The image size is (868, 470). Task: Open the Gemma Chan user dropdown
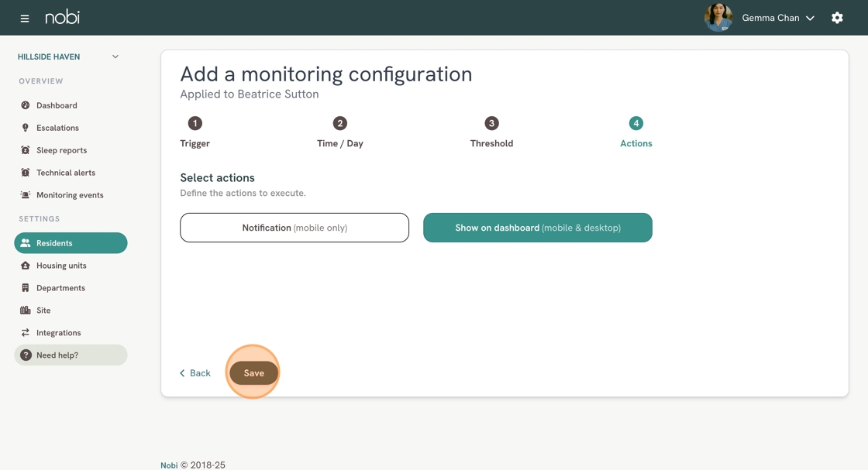point(778,18)
